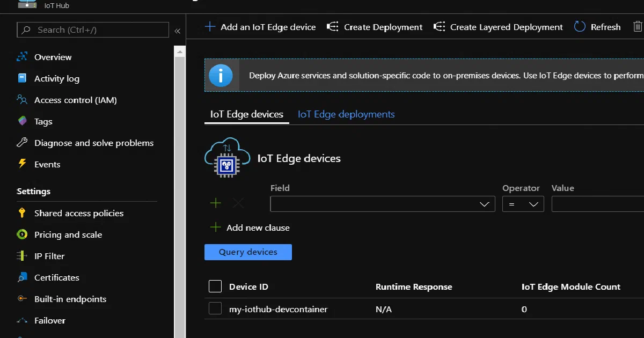This screenshot has height=338, width=644.
Task: Open Shared access policies menu item
Action: click(x=79, y=213)
